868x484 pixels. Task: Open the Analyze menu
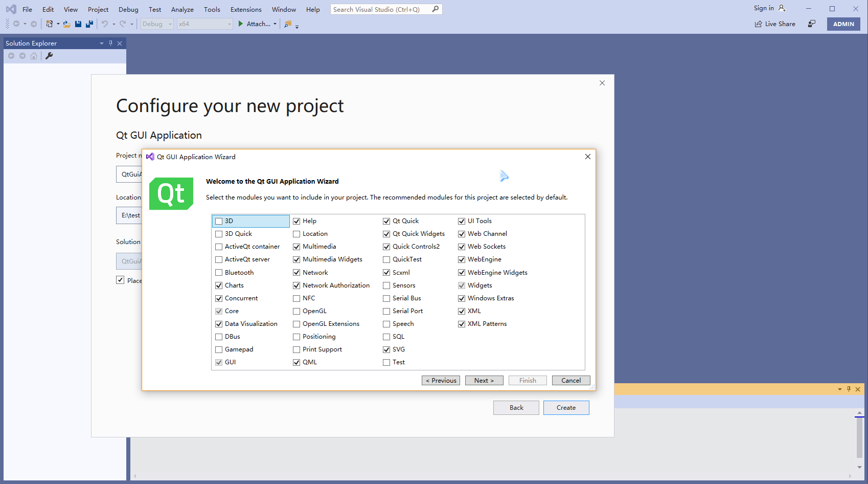click(x=182, y=9)
